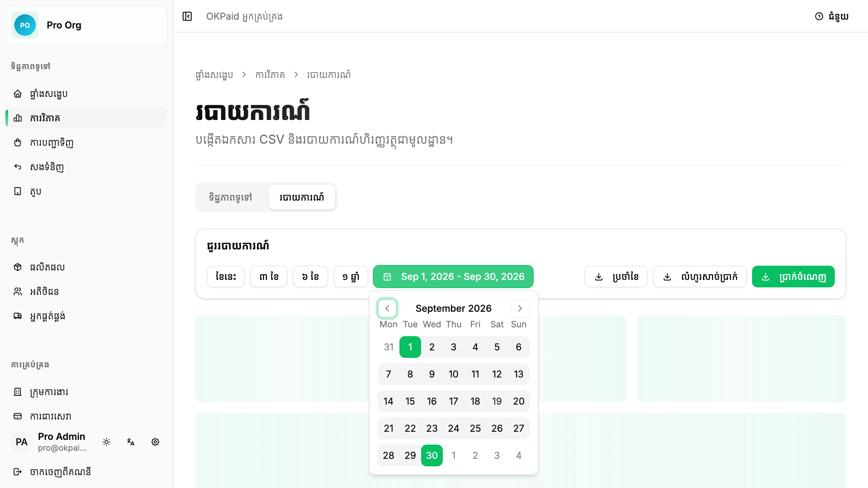868x488 pixels.
Task: Open the returns arrow item in the sidebar
Action: 87,167
